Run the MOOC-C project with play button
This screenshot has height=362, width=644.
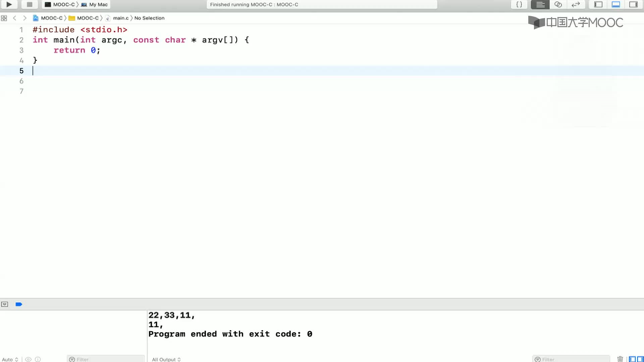click(x=9, y=4)
